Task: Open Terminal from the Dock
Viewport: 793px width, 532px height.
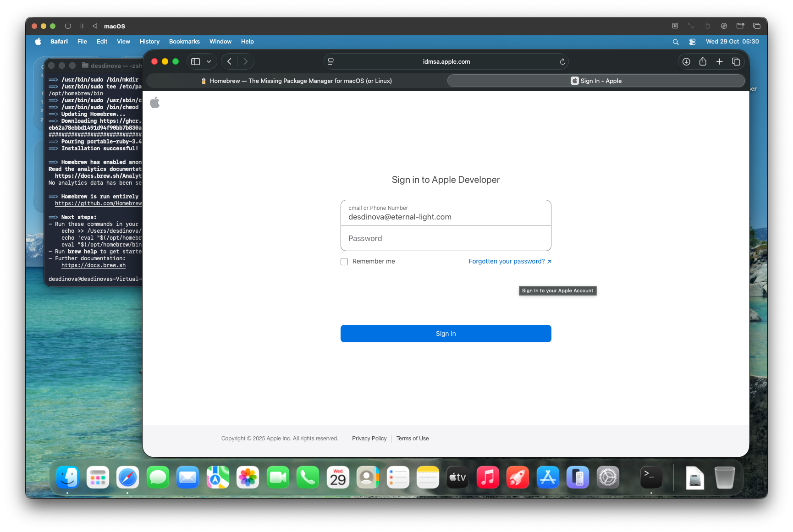Action: pyautogui.click(x=651, y=477)
